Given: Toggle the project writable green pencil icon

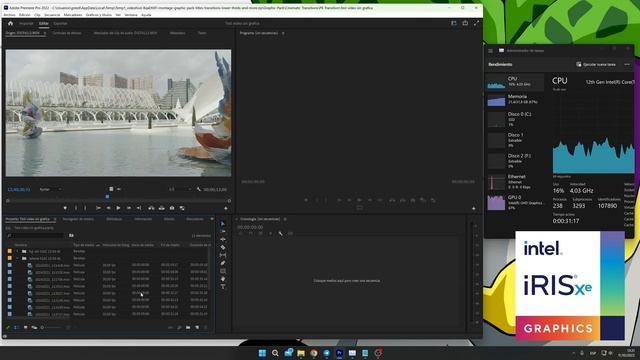Looking at the screenshot, I should pos(8,327).
